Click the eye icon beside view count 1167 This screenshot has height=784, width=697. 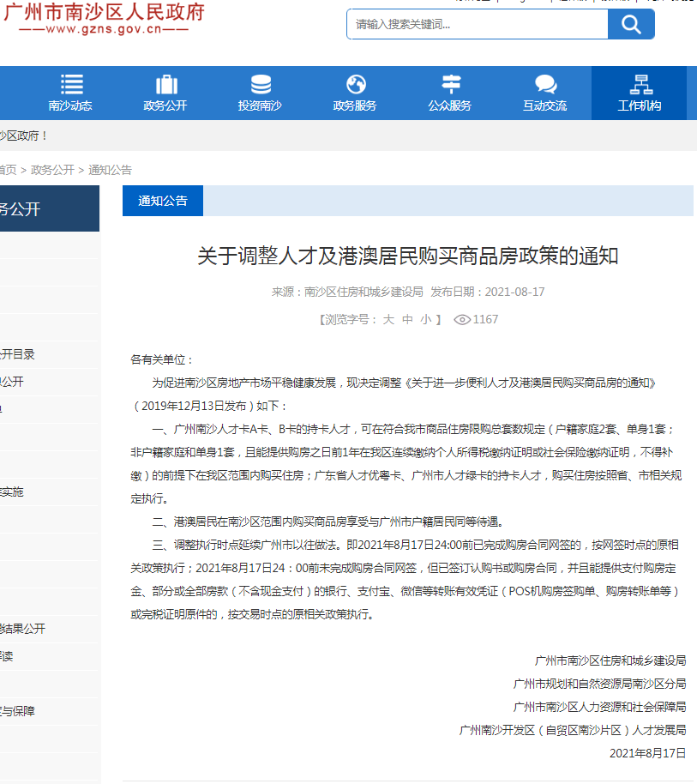click(462, 319)
